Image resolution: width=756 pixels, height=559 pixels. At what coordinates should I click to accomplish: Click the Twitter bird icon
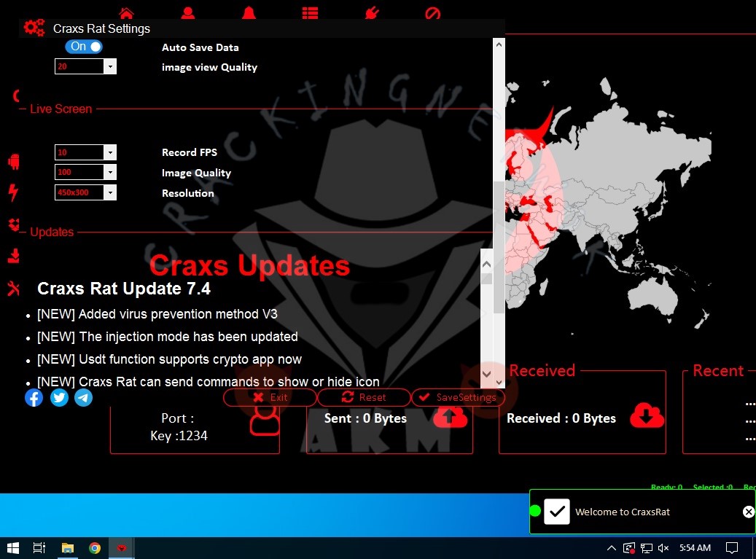(59, 397)
